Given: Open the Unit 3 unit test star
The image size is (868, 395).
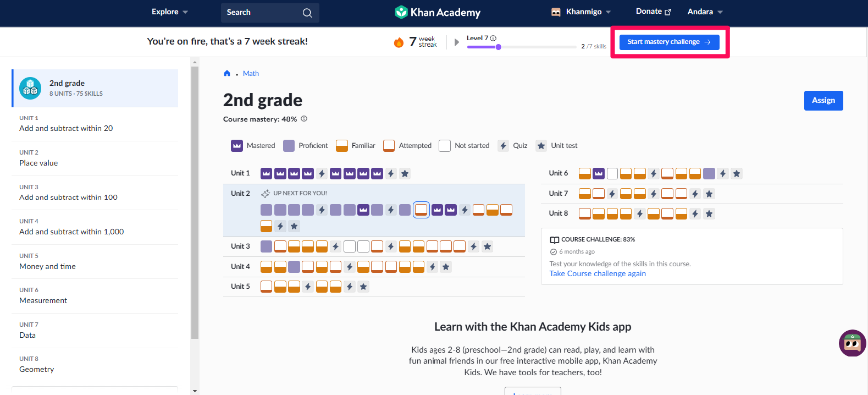Looking at the screenshot, I should (x=487, y=246).
